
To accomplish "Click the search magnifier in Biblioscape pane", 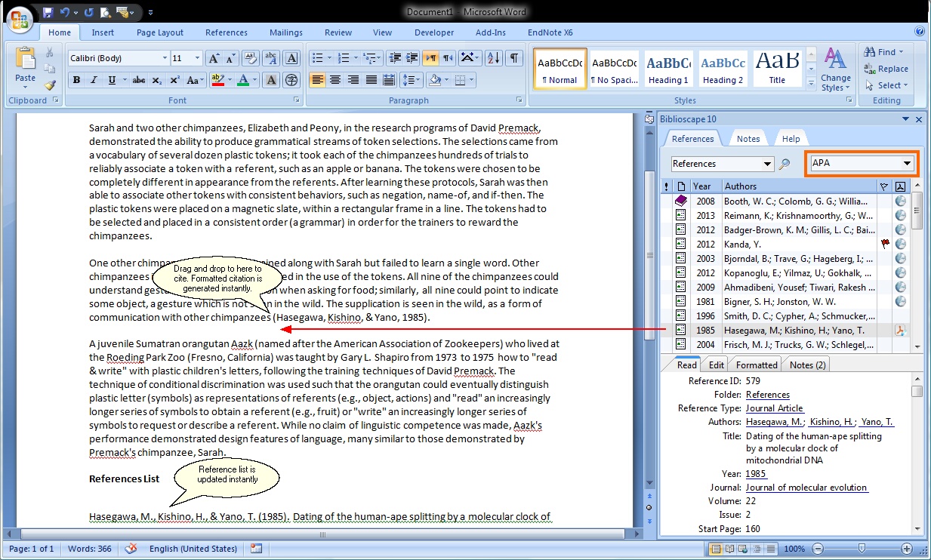I will (785, 164).
